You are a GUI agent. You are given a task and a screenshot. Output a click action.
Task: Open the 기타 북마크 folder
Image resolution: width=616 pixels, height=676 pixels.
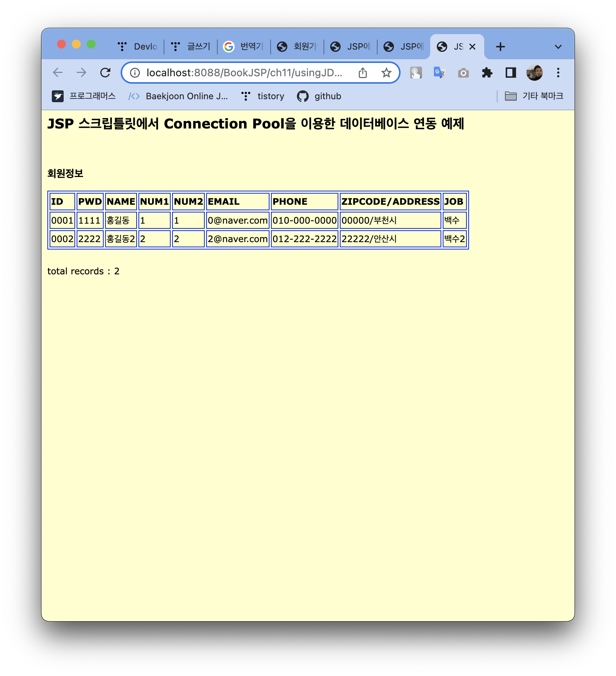pyautogui.click(x=534, y=96)
